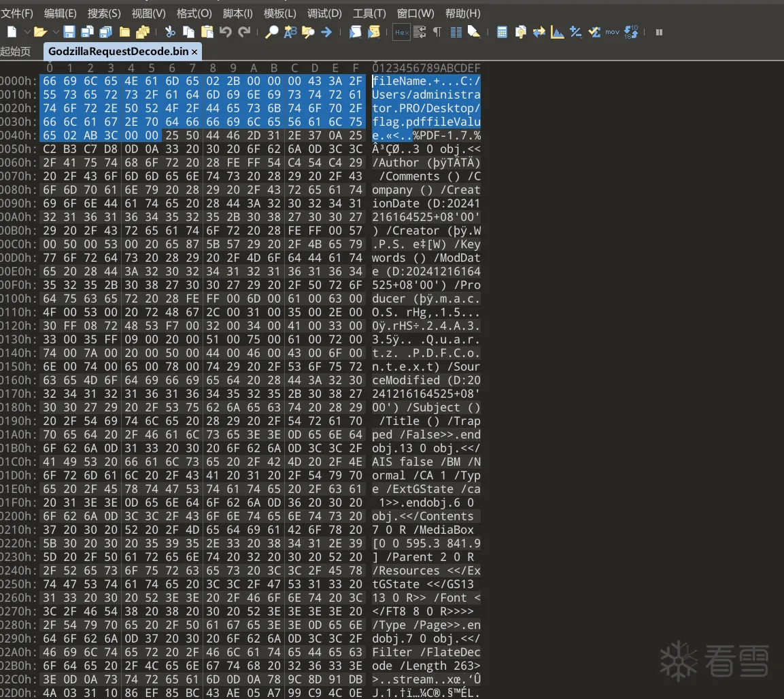Click the Save As toolbar icon
The width and height of the screenshot is (784, 699).
[x=88, y=32]
